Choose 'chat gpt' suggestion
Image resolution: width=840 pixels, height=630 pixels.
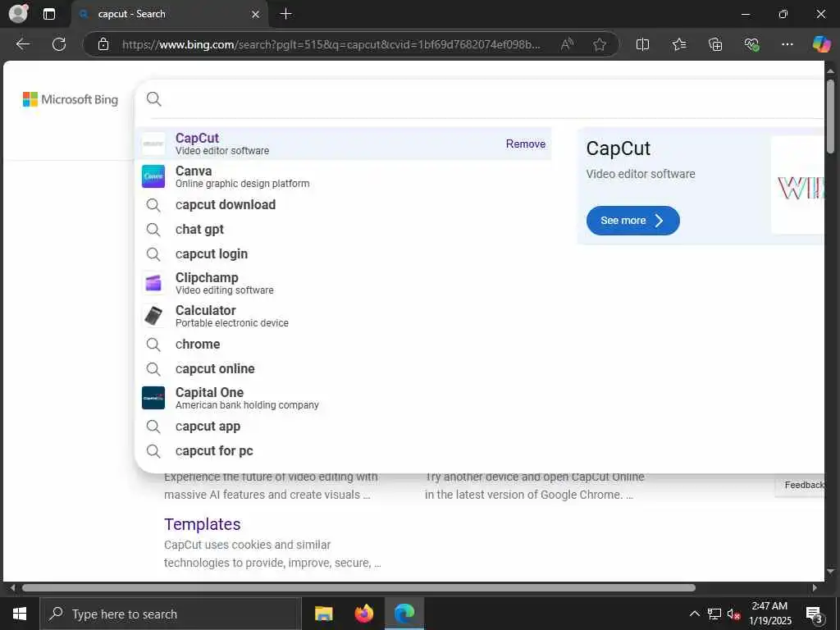[x=343, y=230]
